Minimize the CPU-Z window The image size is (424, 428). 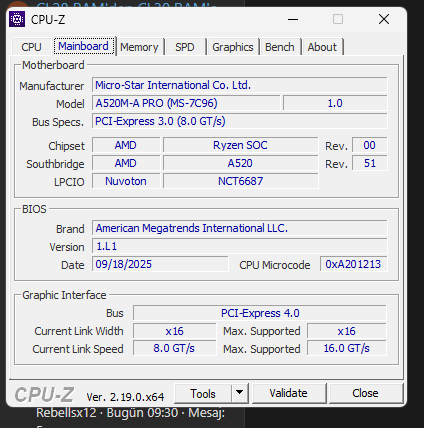click(x=293, y=19)
